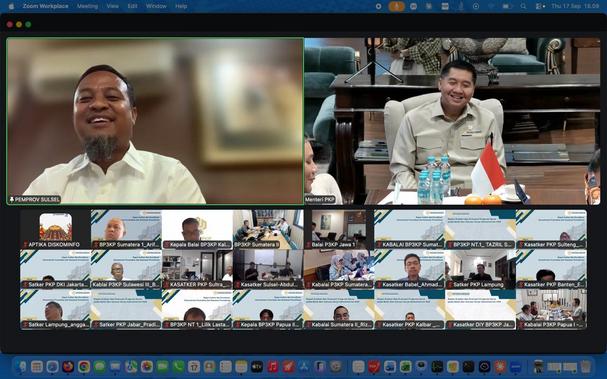The height and width of the screenshot is (379, 607).
Task: Open the Apple menu
Action: (11, 6)
